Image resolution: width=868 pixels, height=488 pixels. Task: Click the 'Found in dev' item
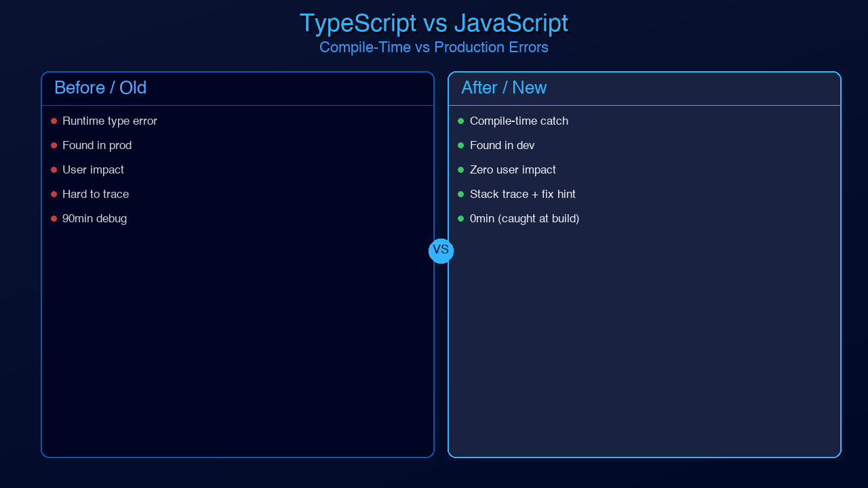pyautogui.click(x=502, y=146)
